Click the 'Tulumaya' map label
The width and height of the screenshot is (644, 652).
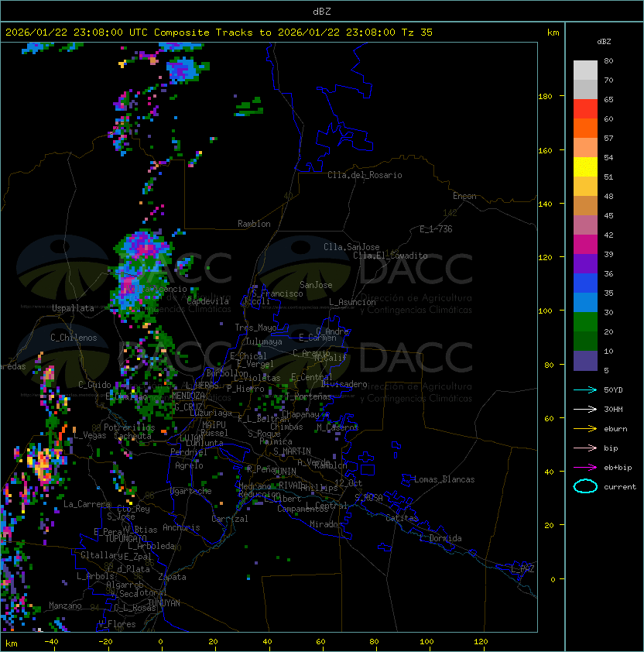(264, 341)
